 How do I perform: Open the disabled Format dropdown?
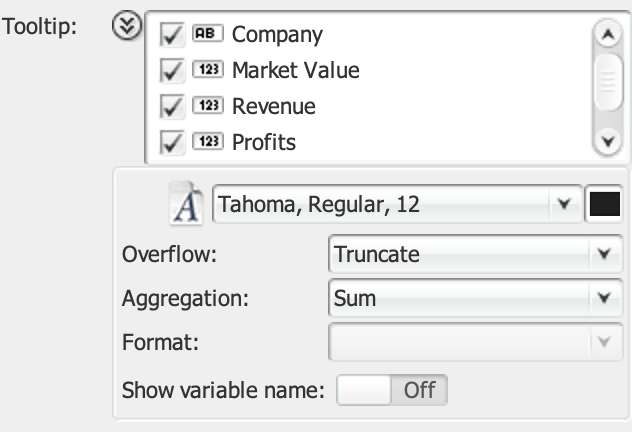[472, 342]
